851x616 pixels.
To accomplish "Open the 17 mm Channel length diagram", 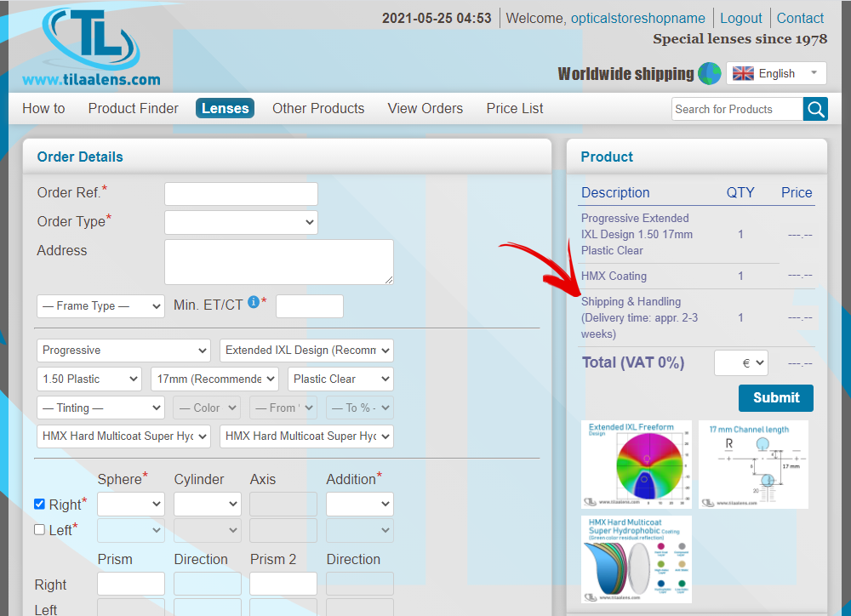I will point(753,464).
